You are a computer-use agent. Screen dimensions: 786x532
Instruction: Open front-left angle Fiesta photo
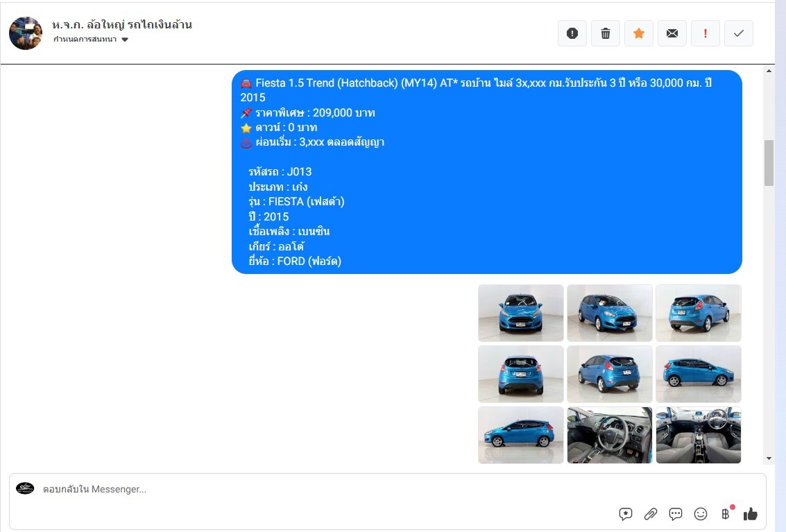point(610,313)
